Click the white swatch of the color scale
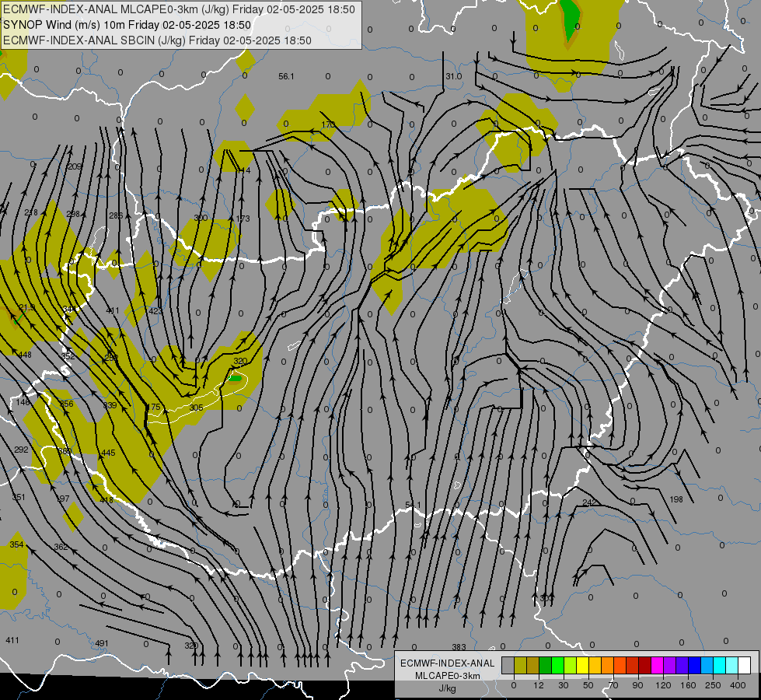This screenshot has width=761, height=700. 744,665
